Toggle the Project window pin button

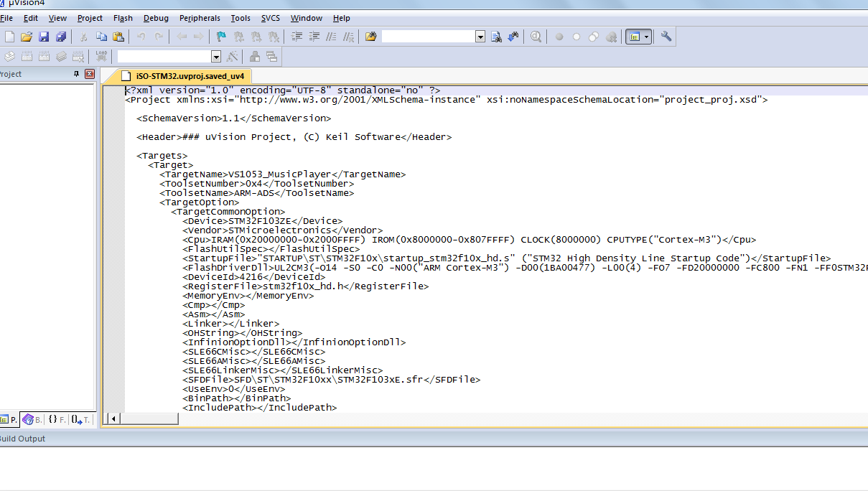point(77,74)
